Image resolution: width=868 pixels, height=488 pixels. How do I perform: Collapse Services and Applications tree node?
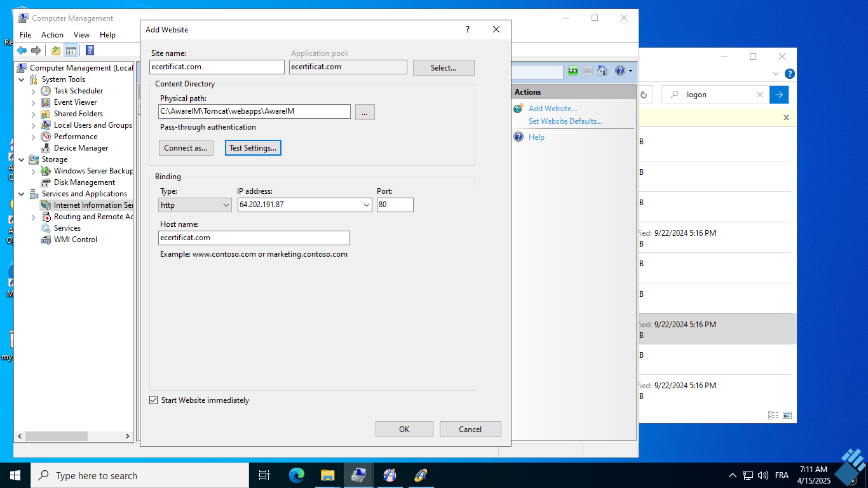pos(22,194)
